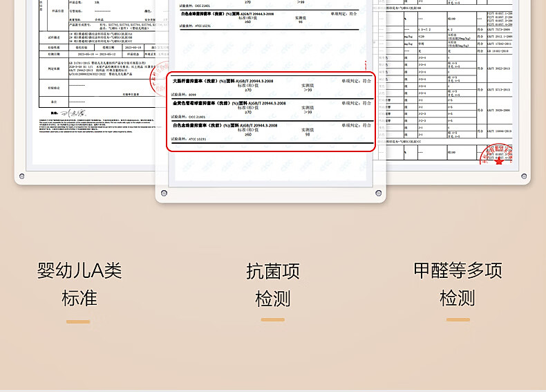This screenshot has width=546, height=392.
Task: Click 单项判定：符合 in 大肠杆菌 row
Action: [356, 80]
